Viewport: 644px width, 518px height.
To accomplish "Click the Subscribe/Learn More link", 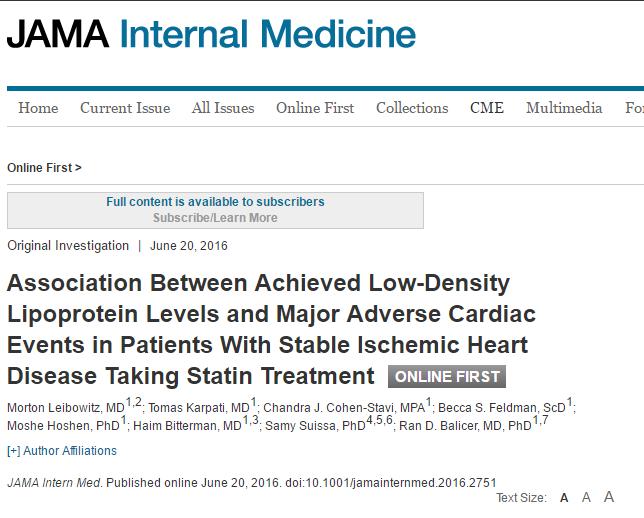I will click(215, 218).
